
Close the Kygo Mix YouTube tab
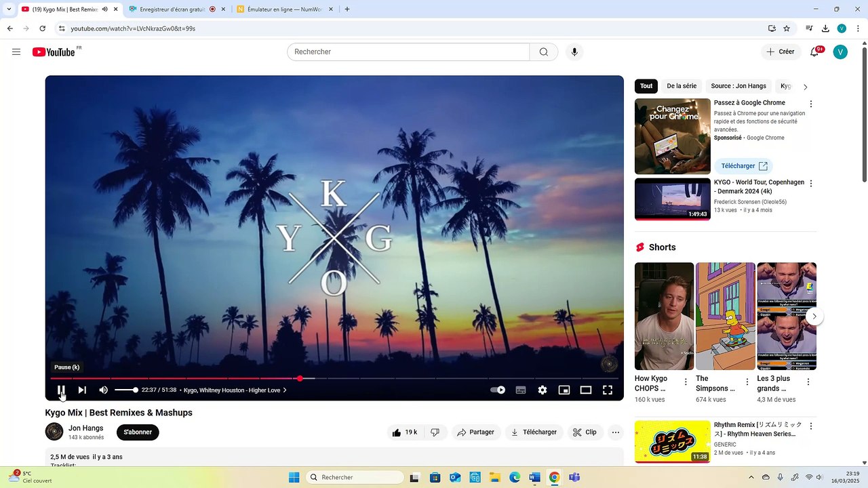116,9
